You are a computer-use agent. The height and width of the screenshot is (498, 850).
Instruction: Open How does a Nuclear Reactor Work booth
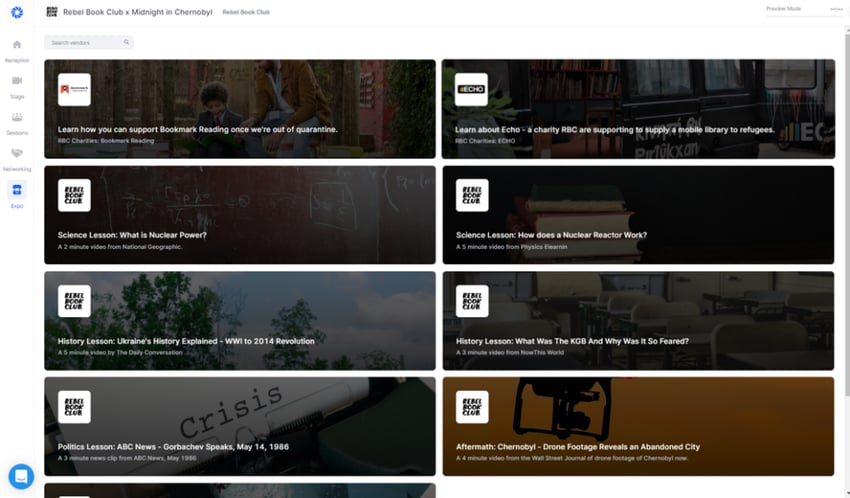pyautogui.click(x=638, y=215)
